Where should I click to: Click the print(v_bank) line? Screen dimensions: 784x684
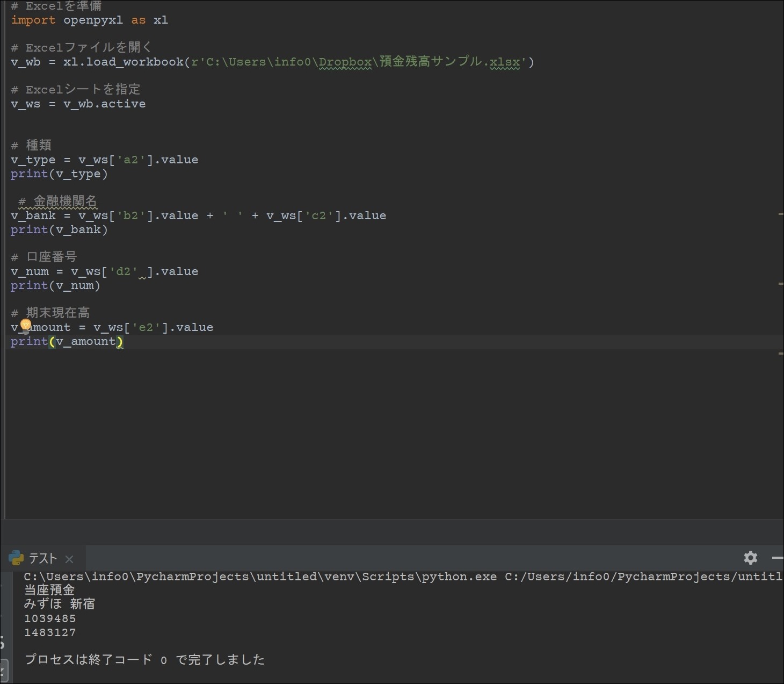[x=59, y=229]
